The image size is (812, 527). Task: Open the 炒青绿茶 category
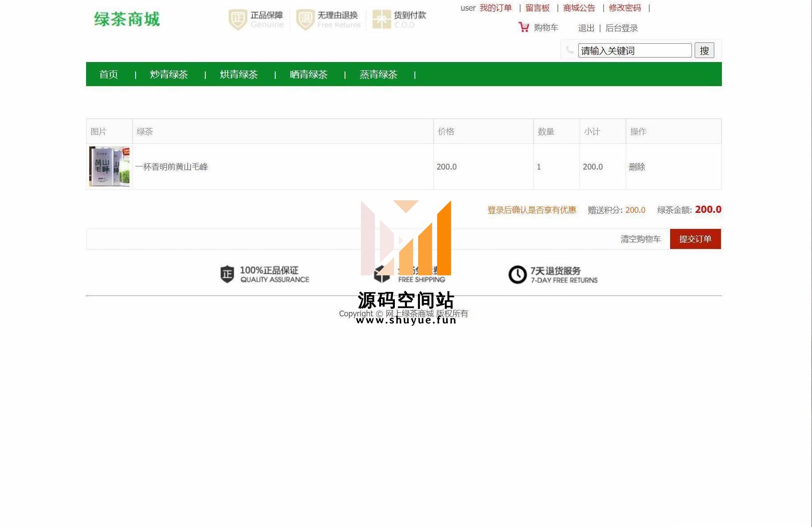coord(169,75)
